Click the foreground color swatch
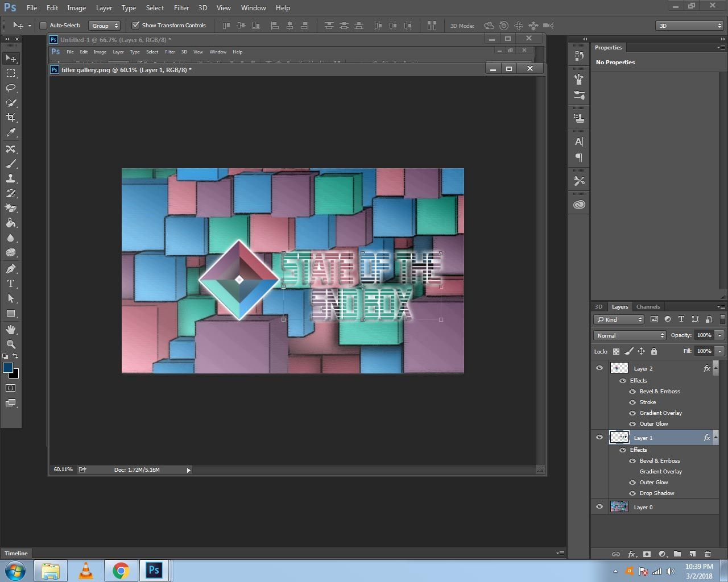 pyautogui.click(x=8, y=368)
